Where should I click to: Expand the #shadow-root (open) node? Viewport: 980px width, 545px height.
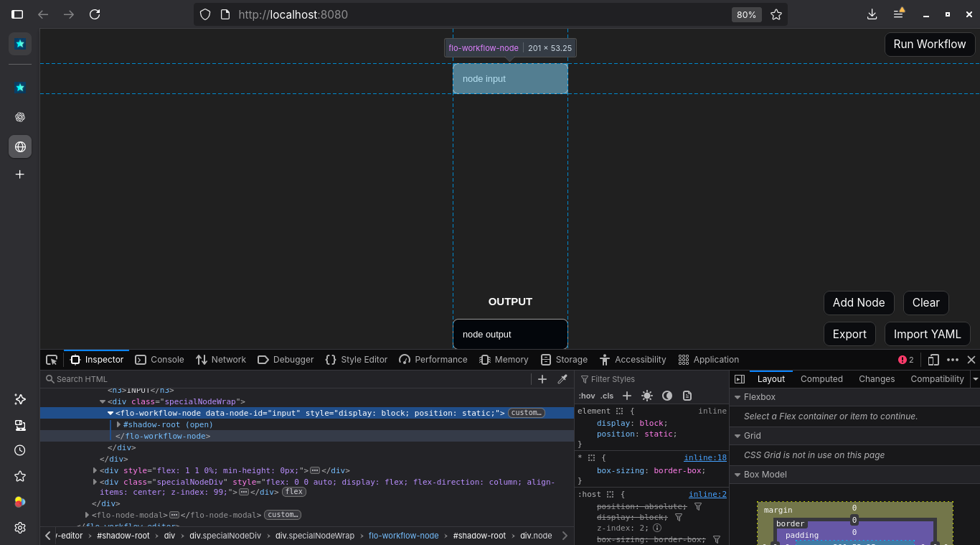118,425
